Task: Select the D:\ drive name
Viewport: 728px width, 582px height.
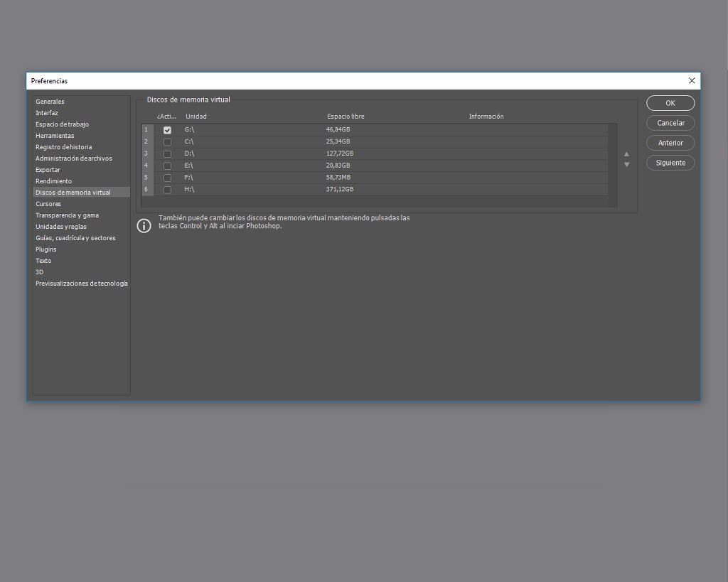Action: pyautogui.click(x=189, y=153)
